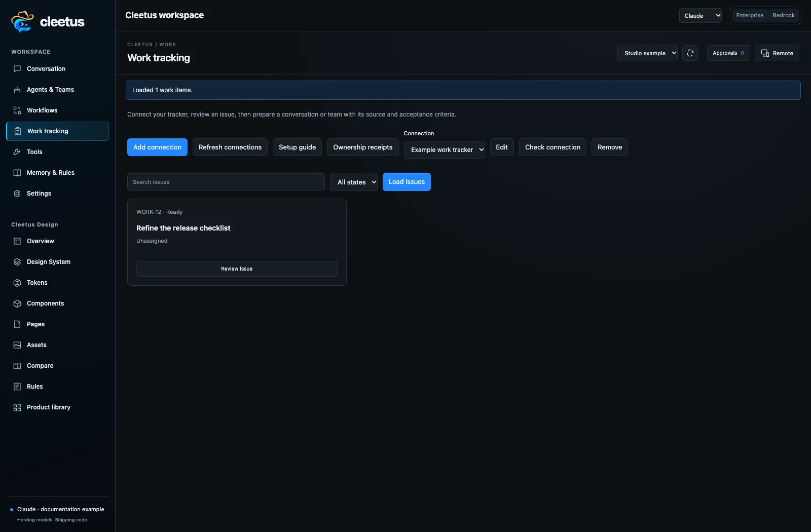Click the Pages document icon
The image size is (811, 532).
[x=17, y=324]
